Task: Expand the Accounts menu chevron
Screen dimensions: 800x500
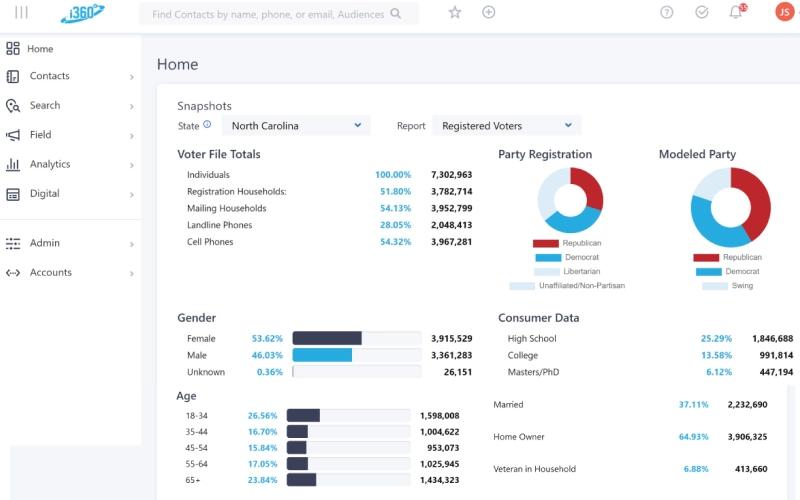Action: (x=132, y=273)
